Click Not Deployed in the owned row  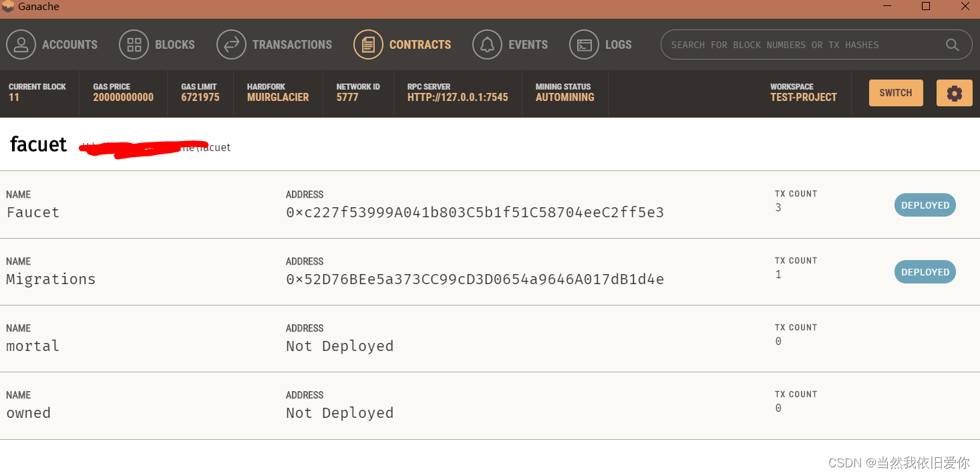(339, 413)
